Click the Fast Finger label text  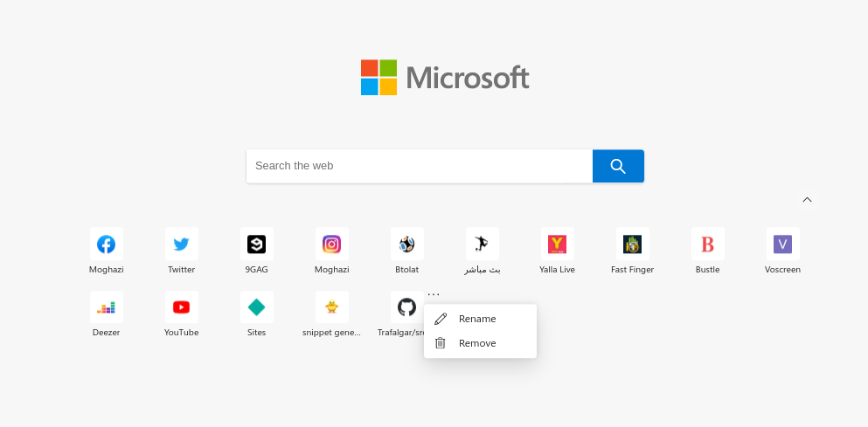[x=632, y=269]
